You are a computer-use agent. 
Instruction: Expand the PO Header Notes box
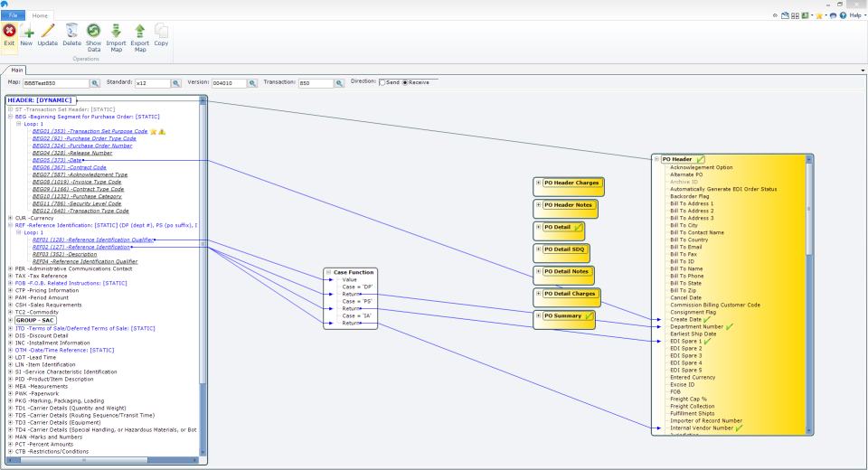[539, 205]
